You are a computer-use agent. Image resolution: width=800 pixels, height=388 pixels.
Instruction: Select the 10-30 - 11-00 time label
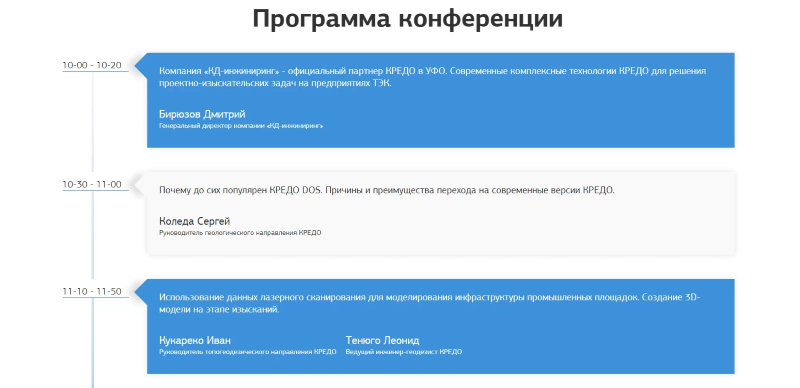[92, 184]
